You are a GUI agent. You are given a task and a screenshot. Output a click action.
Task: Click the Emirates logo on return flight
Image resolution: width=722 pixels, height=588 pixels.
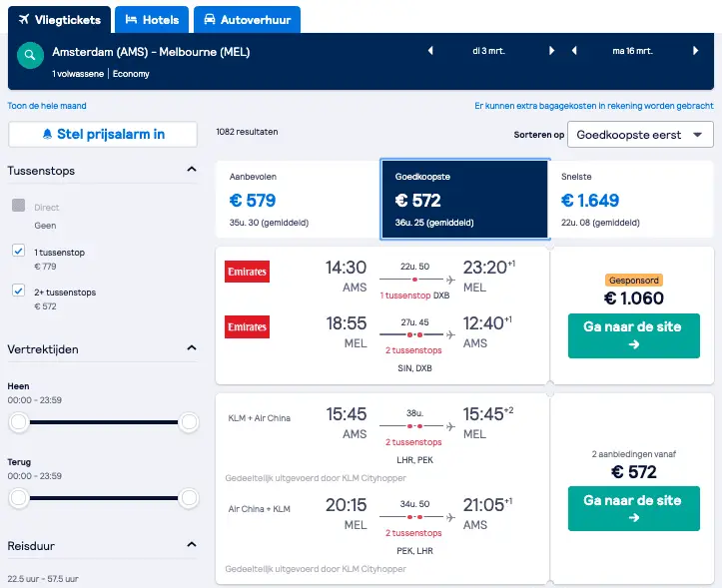point(248,326)
